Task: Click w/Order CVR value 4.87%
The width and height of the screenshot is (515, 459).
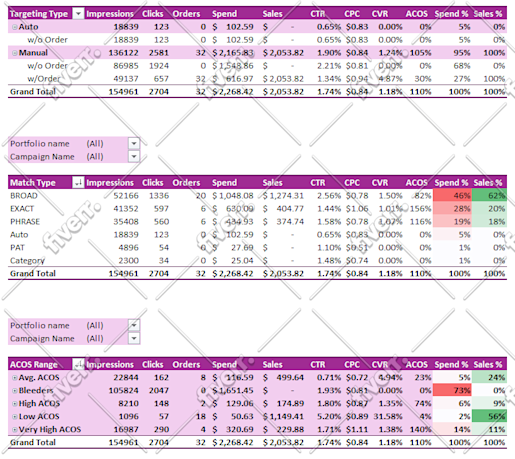Action: (x=390, y=79)
